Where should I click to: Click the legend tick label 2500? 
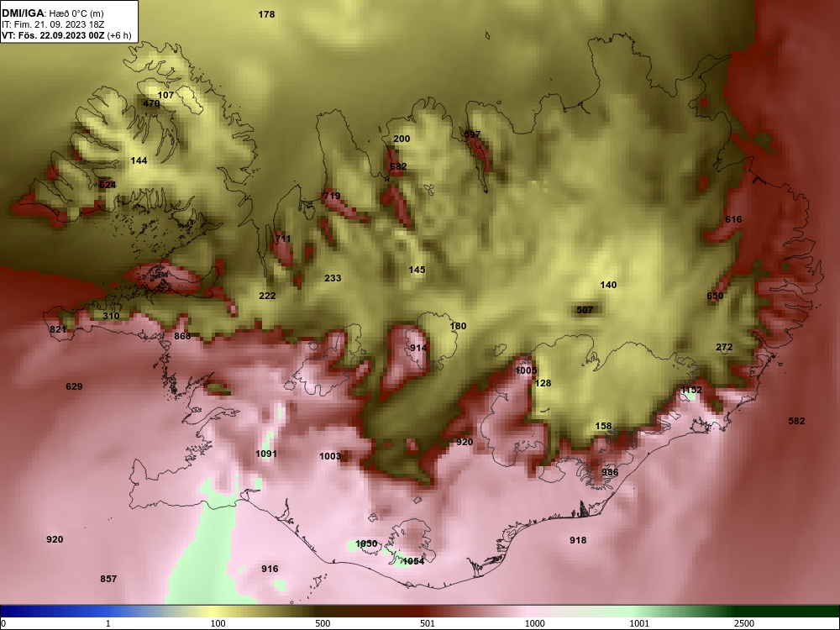coord(744,624)
